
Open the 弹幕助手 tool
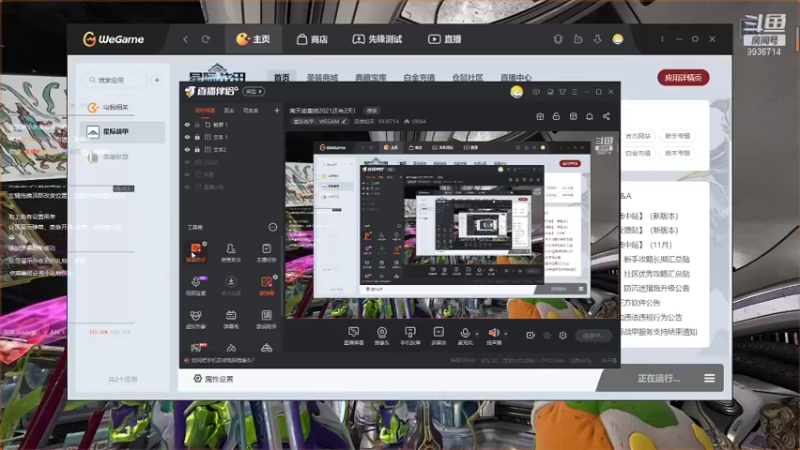(x=196, y=253)
